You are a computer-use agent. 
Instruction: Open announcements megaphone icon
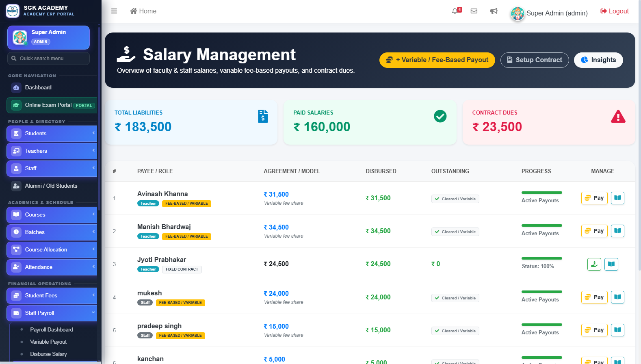click(x=494, y=11)
